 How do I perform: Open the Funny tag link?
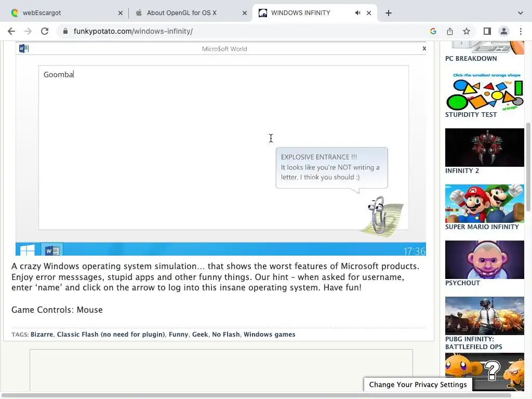[x=179, y=335]
